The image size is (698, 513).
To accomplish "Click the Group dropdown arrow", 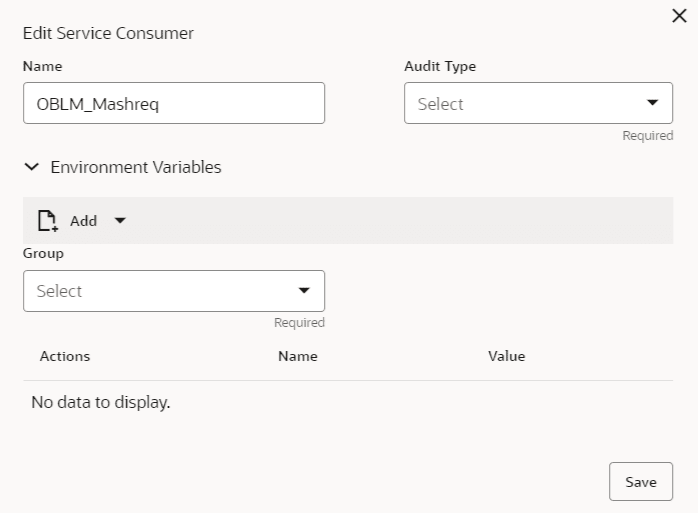I will tap(304, 291).
